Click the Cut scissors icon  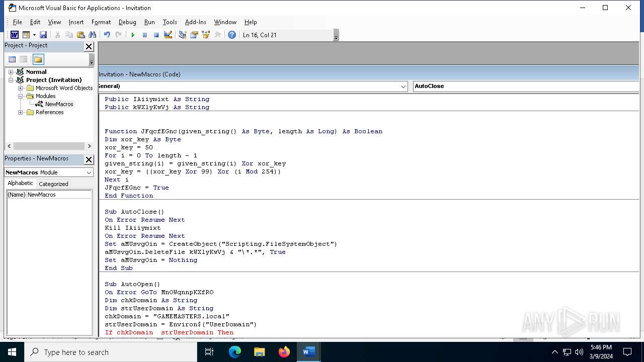coord(57,35)
